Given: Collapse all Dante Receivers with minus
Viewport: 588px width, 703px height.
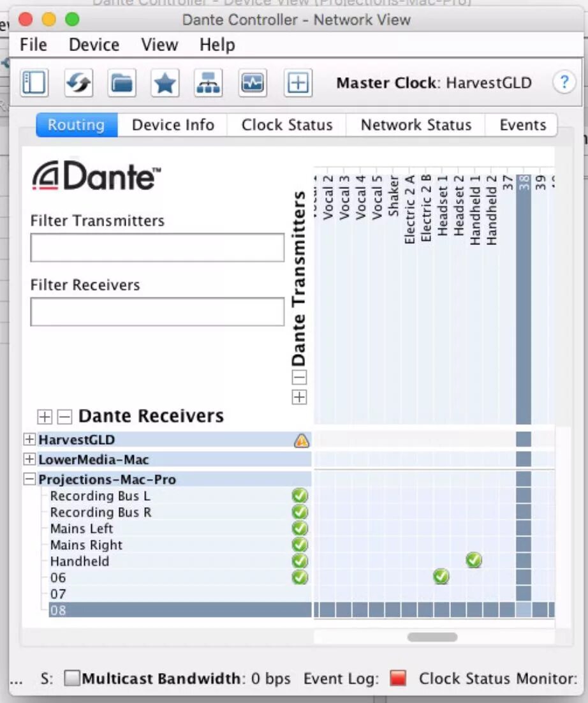Looking at the screenshot, I should tap(64, 417).
